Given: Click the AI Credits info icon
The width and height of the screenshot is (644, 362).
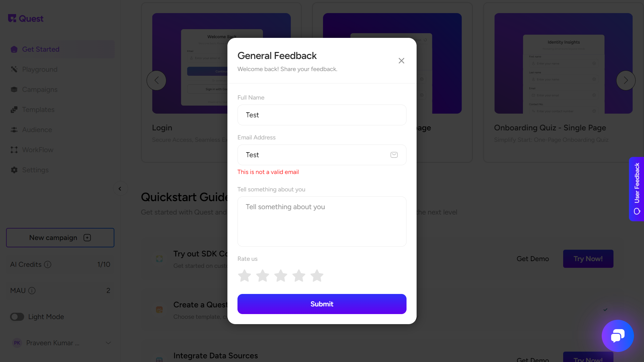Looking at the screenshot, I should tap(48, 264).
